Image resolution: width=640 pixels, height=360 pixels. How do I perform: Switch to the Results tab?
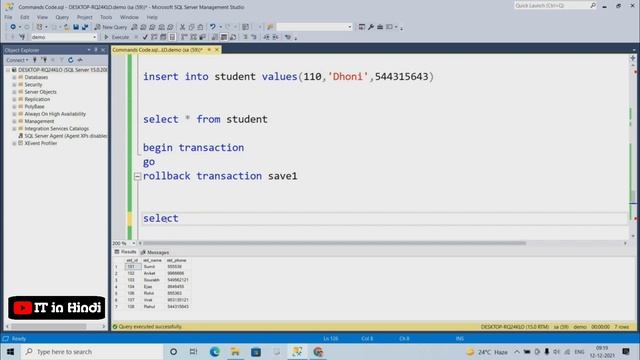125,252
